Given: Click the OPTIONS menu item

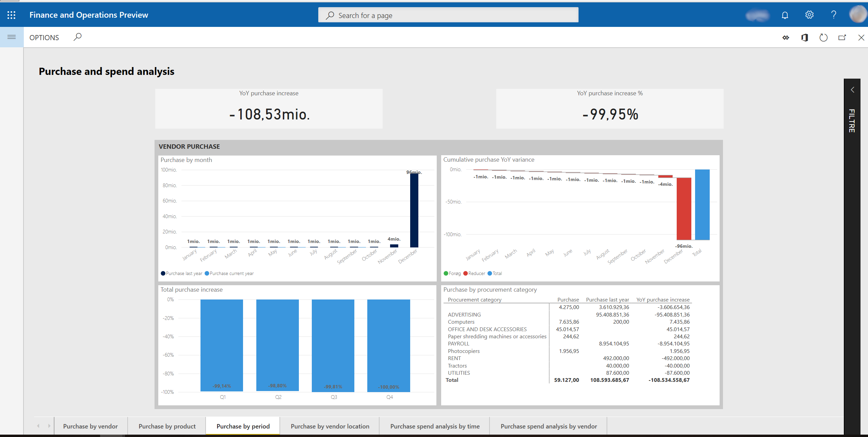Looking at the screenshot, I should click(x=44, y=37).
